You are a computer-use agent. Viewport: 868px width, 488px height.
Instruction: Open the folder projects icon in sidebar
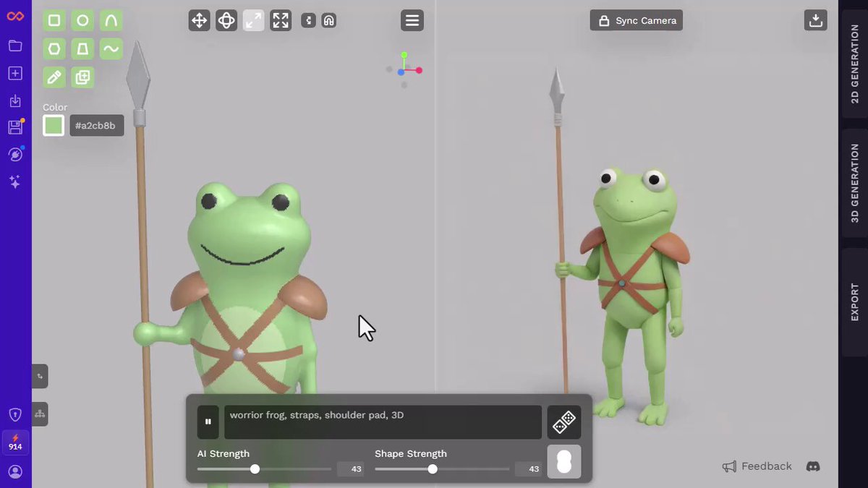(x=15, y=46)
